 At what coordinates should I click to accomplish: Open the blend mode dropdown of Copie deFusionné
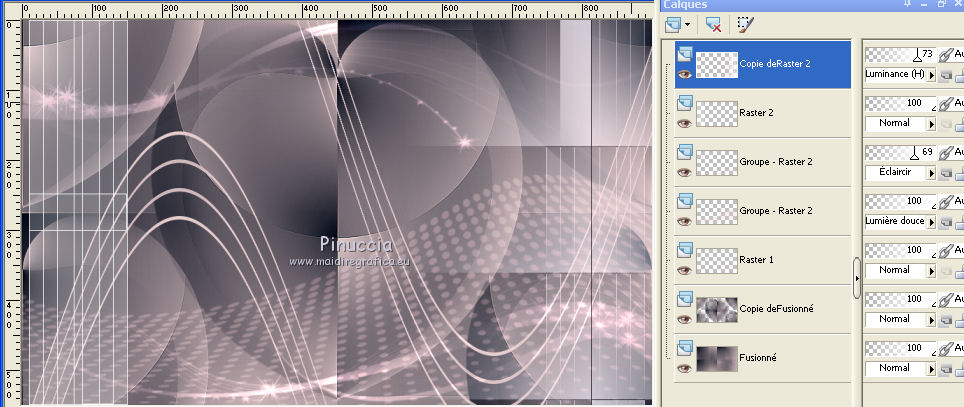(x=931, y=320)
